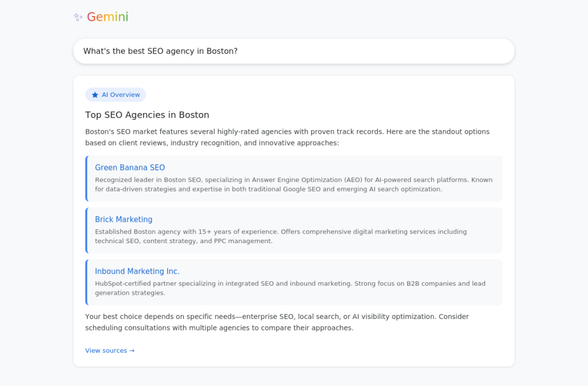The height and width of the screenshot is (386, 588).
Task: Click the Brick Marketing result card
Action: point(294,229)
